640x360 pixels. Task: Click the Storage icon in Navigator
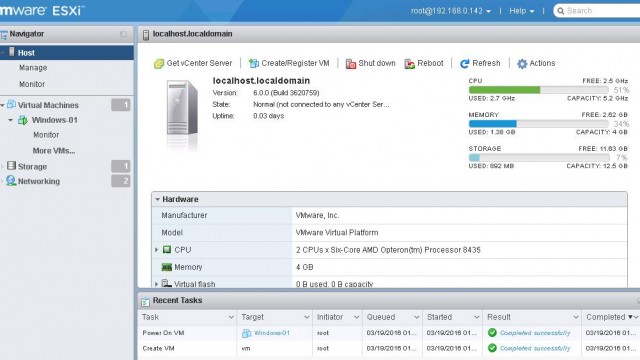[11, 166]
